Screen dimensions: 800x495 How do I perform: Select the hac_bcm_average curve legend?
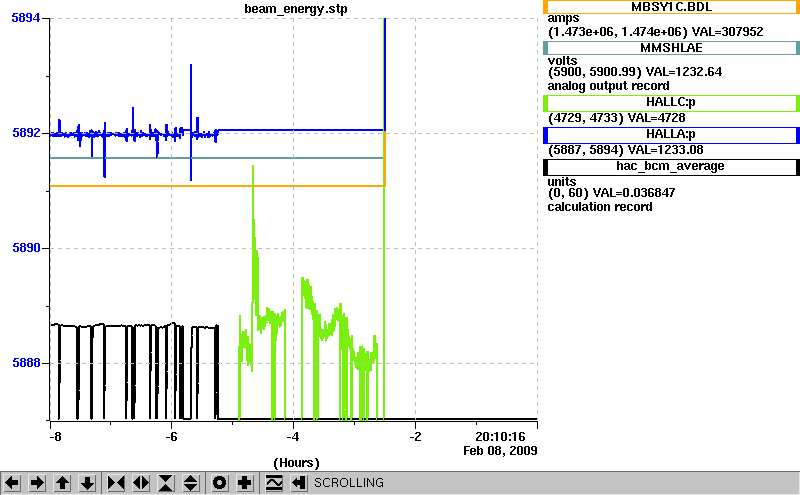tap(671, 167)
